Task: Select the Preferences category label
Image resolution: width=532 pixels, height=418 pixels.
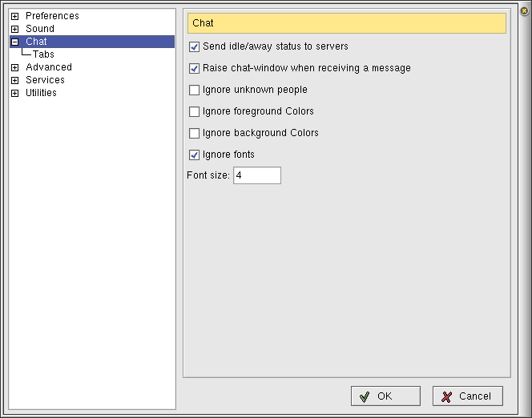Action: pos(52,16)
